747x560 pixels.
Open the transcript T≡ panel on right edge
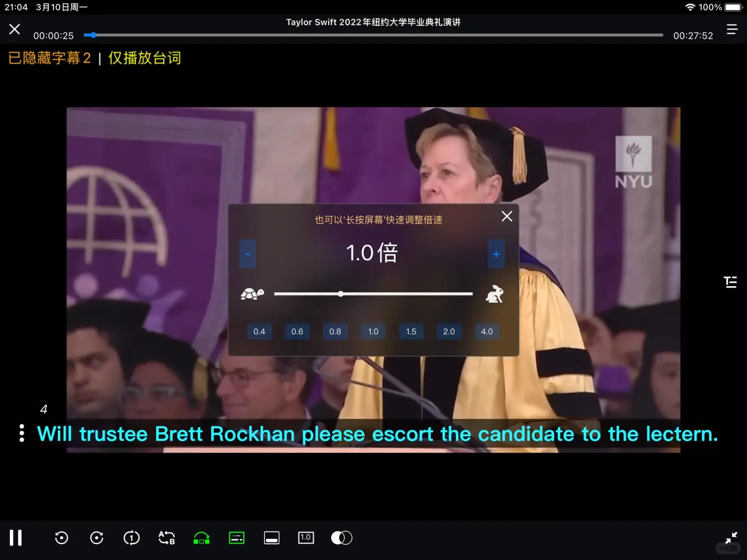730,282
